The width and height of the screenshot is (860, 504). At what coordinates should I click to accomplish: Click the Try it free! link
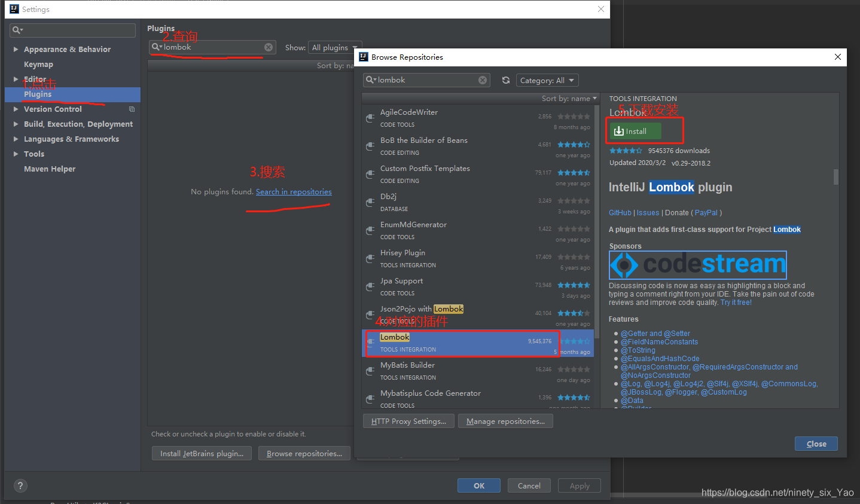click(x=736, y=303)
